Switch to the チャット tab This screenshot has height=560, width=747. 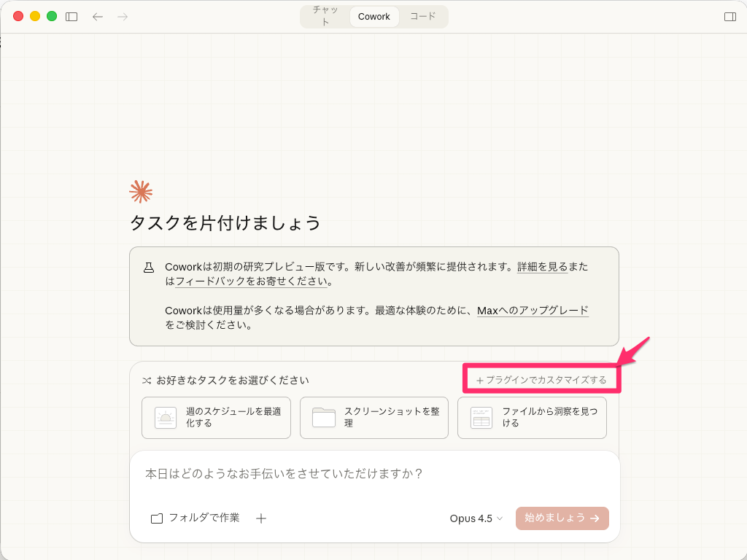tap(324, 16)
